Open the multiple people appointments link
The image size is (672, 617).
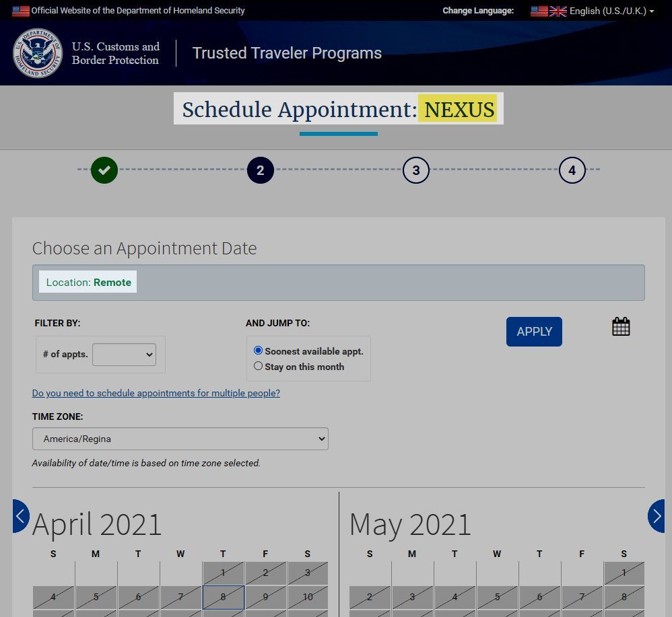click(156, 393)
